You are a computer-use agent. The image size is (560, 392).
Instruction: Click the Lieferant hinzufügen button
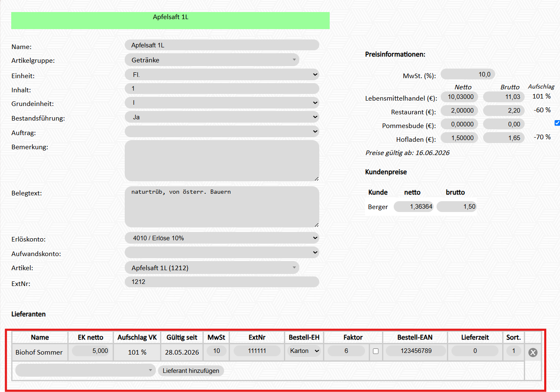pos(191,371)
